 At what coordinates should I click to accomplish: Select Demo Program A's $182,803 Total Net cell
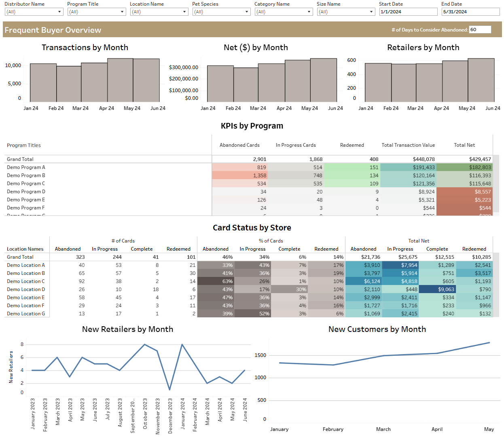click(464, 167)
